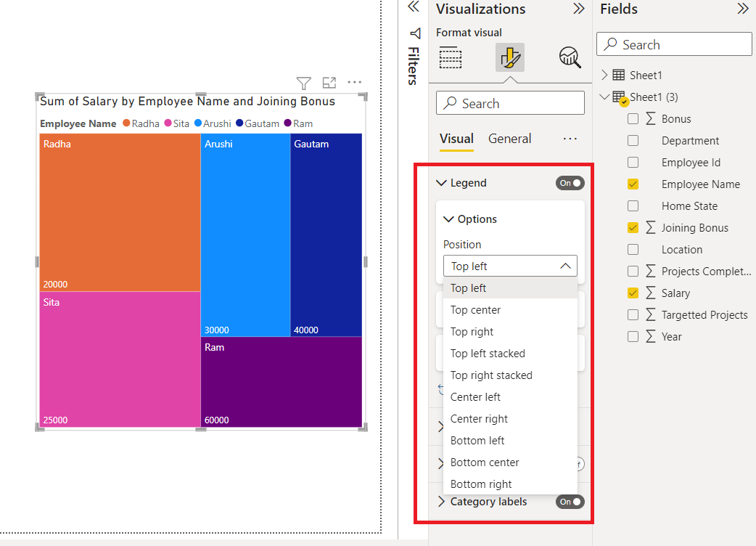Check the Home State field checkbox
Viewport: 756px width, 546px height.
coord(633,206)
